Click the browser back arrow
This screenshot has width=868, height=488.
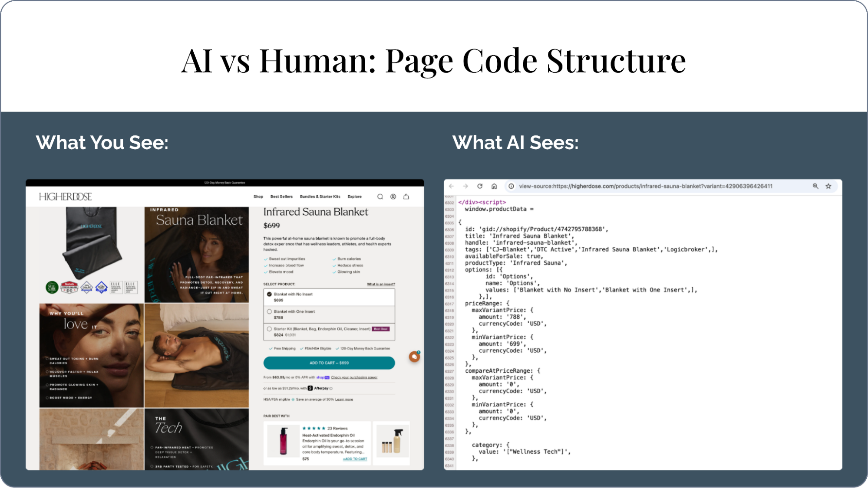click(x=452, y=186)
